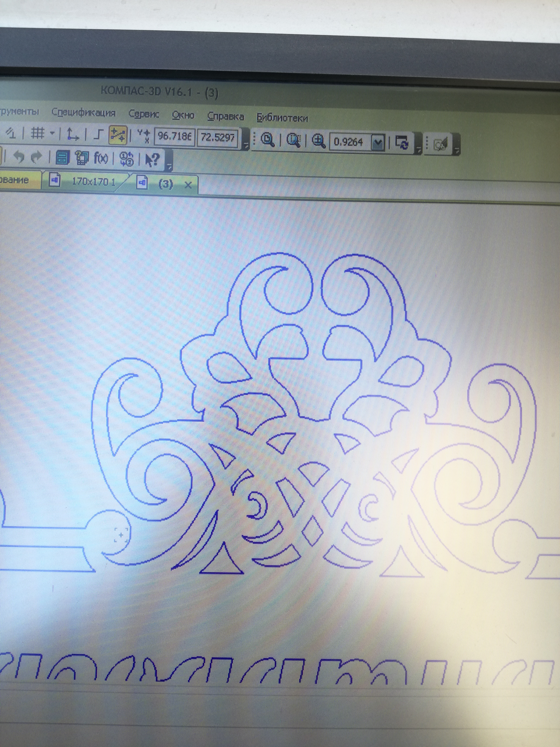This screenshot has height=747, width=560.
Task: Open the variables f(x) panel
Action: pyautogui.click(x=101, y=158)
